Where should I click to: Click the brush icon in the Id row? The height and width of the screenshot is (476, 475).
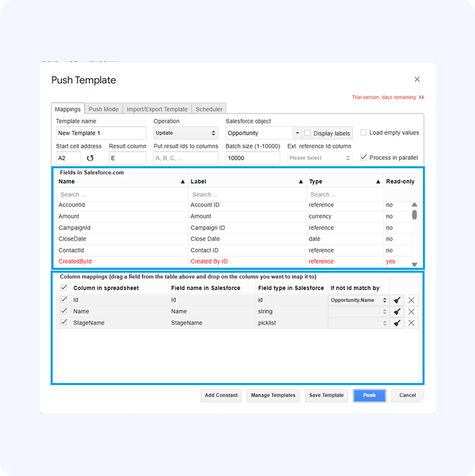(x=397, y=300)
